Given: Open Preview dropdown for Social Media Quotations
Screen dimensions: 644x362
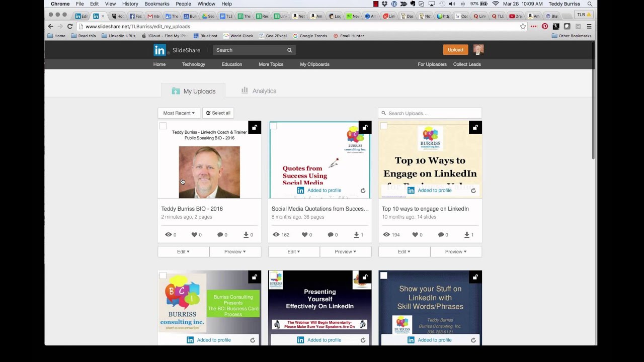Looking at the screenshot, I should tap(346, 251).
